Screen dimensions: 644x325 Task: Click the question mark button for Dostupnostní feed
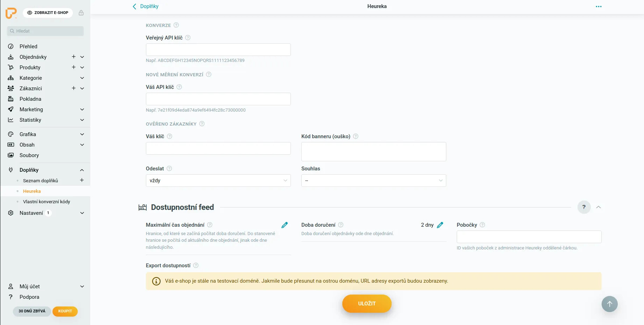584,207
